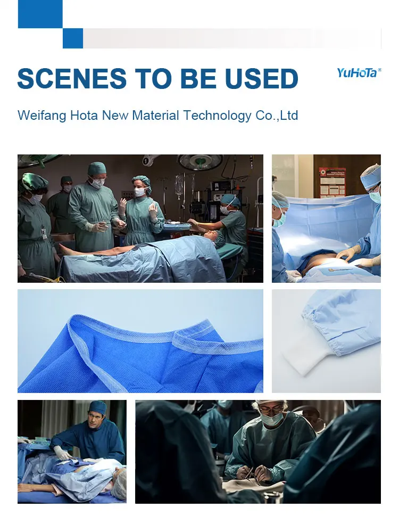399x532 pixels.
Task: Click the surgical lamp in operating room photo
Action: point(201,161)
